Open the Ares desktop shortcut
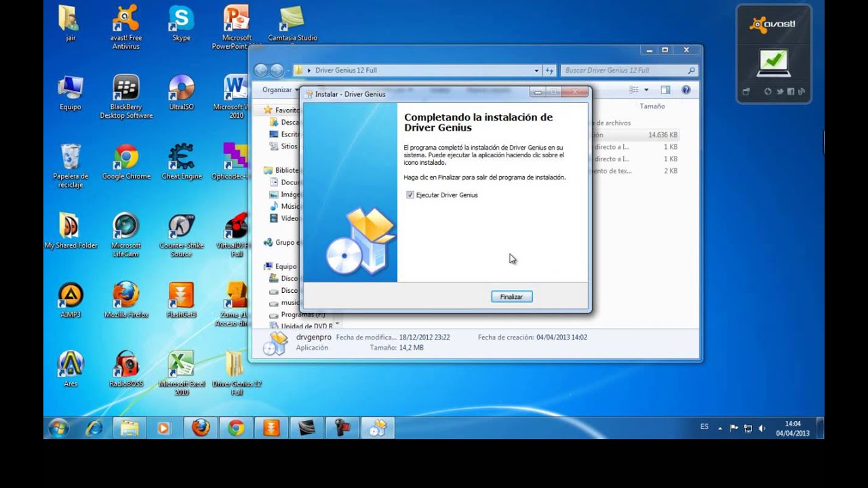 coord(71,369)
